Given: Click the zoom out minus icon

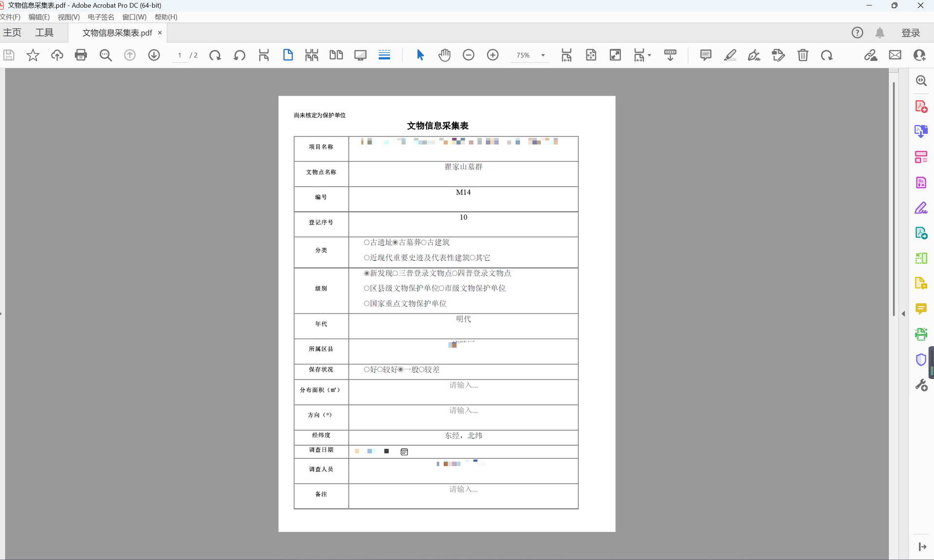Looking at the screenshot, I should [x=468, y=55].
